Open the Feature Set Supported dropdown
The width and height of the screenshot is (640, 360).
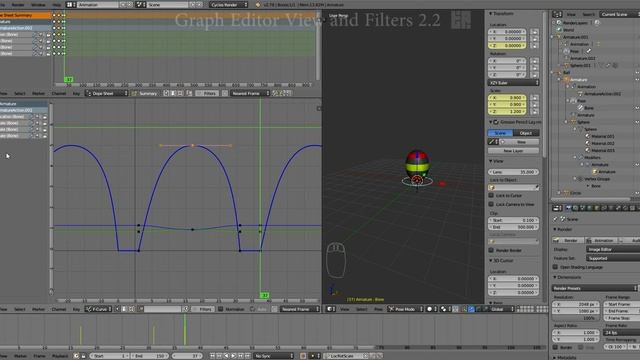click(x=613, y=258)
